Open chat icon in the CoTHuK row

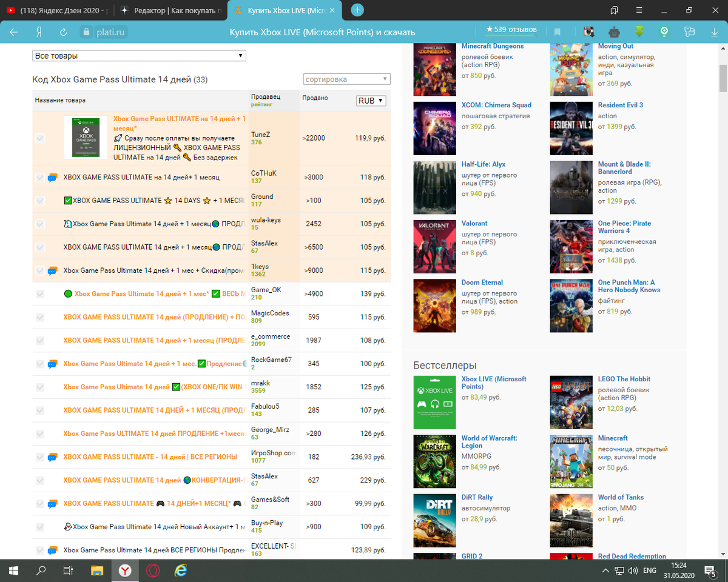53,177
